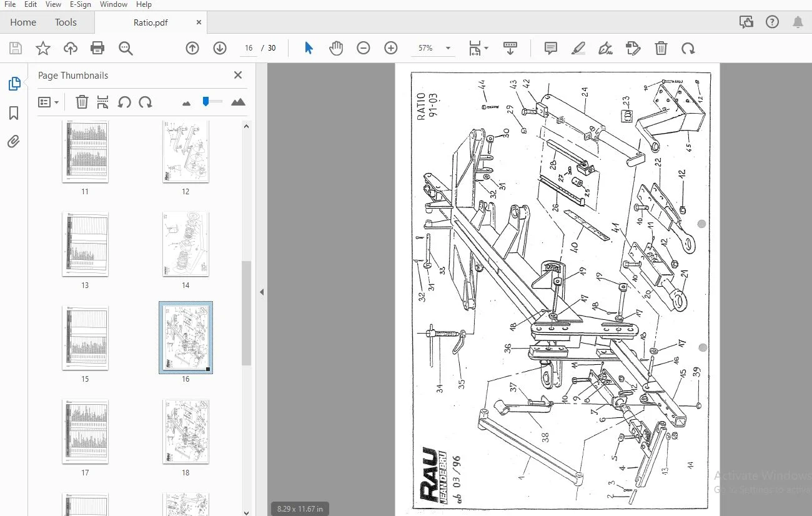The width and height of the screenshot is (812, 516).
Task: Open the View menu
Action: (53, 4)
